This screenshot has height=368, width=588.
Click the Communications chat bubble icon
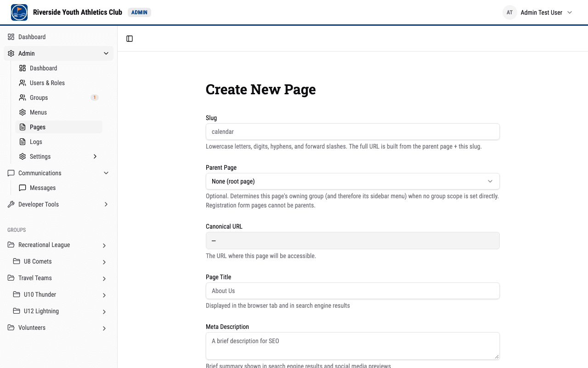pos(11,173)
